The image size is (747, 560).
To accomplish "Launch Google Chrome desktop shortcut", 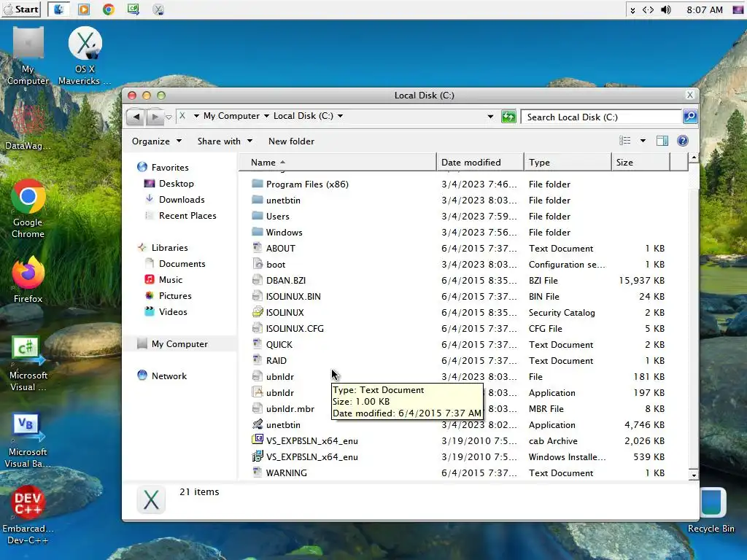I will pos(28,209).
